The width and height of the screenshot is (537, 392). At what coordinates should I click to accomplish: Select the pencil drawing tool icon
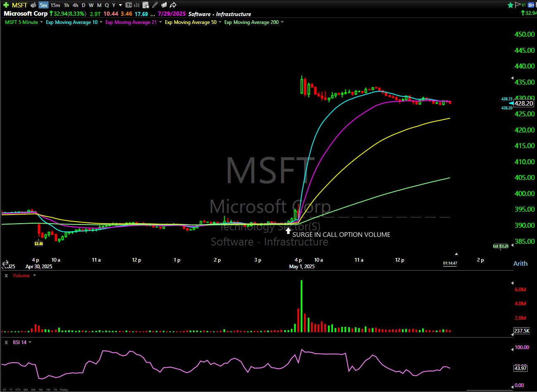click(154, 5)
